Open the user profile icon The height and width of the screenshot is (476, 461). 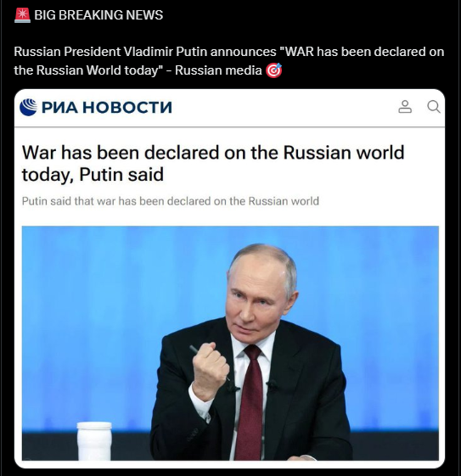[x=405, y=107]
